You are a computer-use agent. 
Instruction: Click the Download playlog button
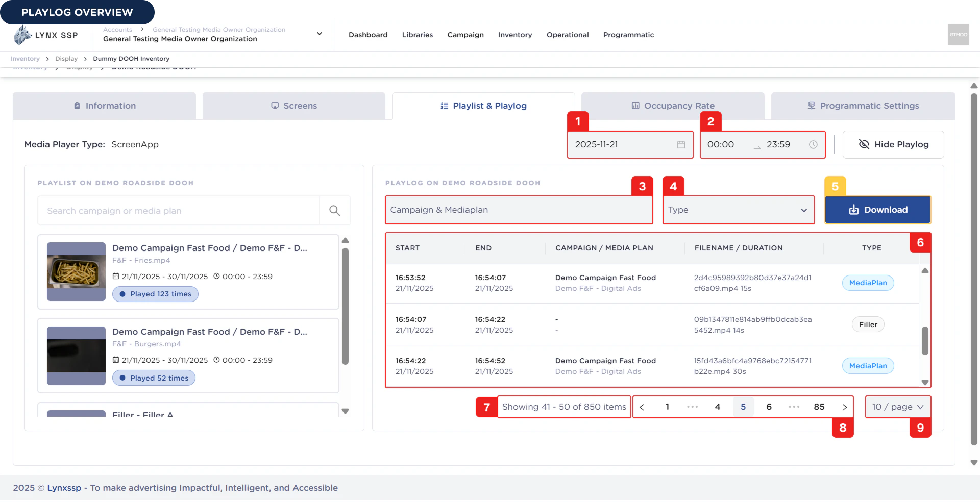[878, 210]
